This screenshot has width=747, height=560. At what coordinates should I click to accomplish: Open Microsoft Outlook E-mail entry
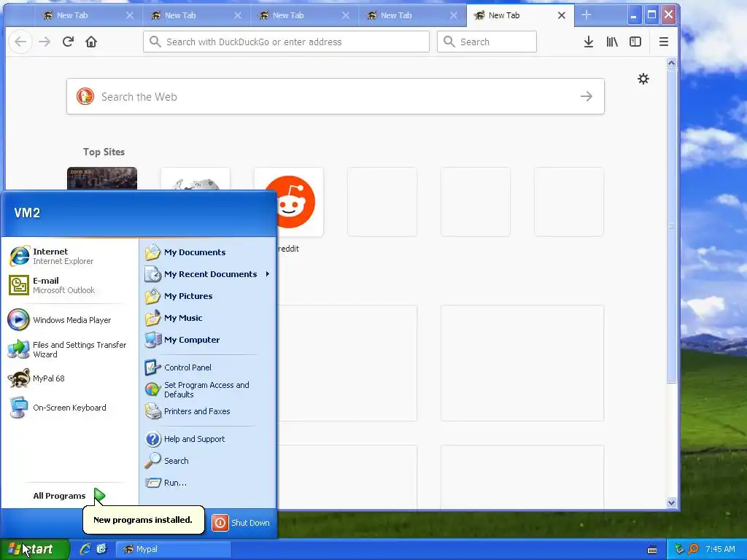[69, 285]
